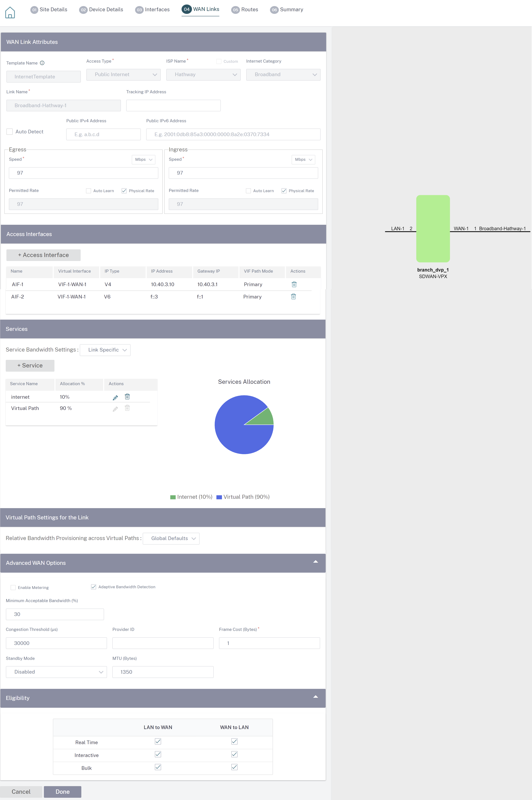Image resolution: width=532 pixels, height=800 pixels.
Task: Collapse the Eligibility section
Action: (316, 696)
